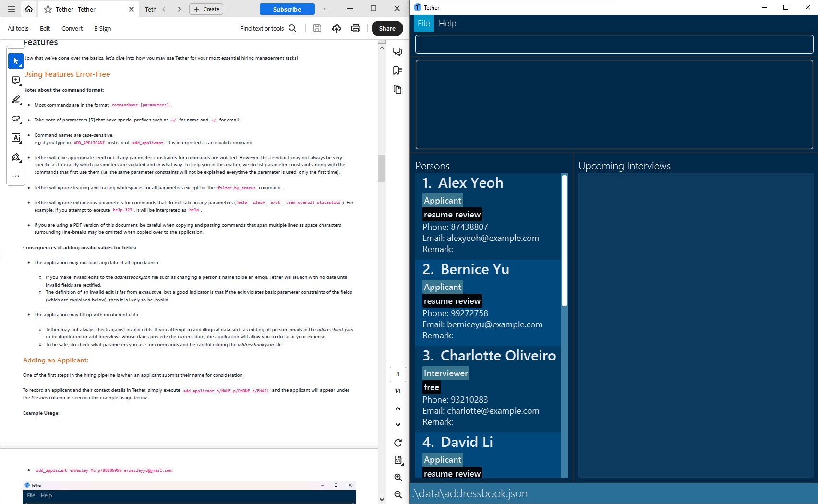Screen dimensions: 818x504
Task: Zoom out on the PDF
Action: coord(397,494)
